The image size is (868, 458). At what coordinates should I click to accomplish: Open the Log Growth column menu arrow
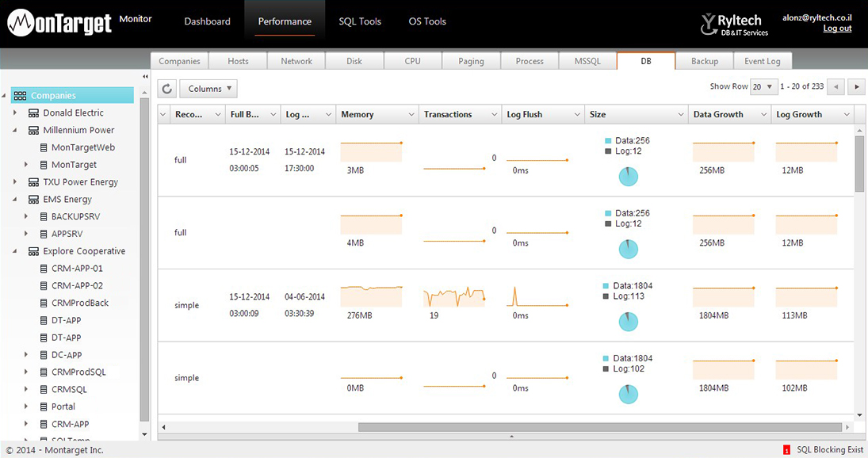pyautogui.click(x=847, y=114)
